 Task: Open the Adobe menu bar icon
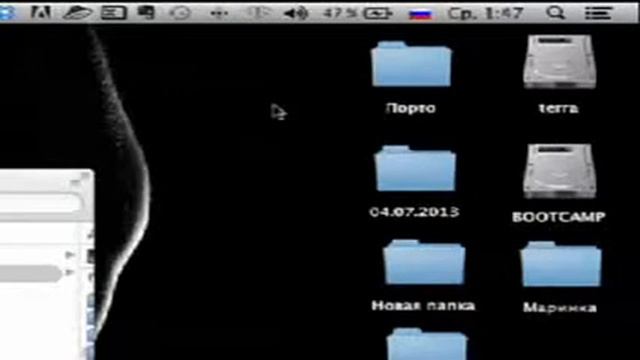pos(41,13)
